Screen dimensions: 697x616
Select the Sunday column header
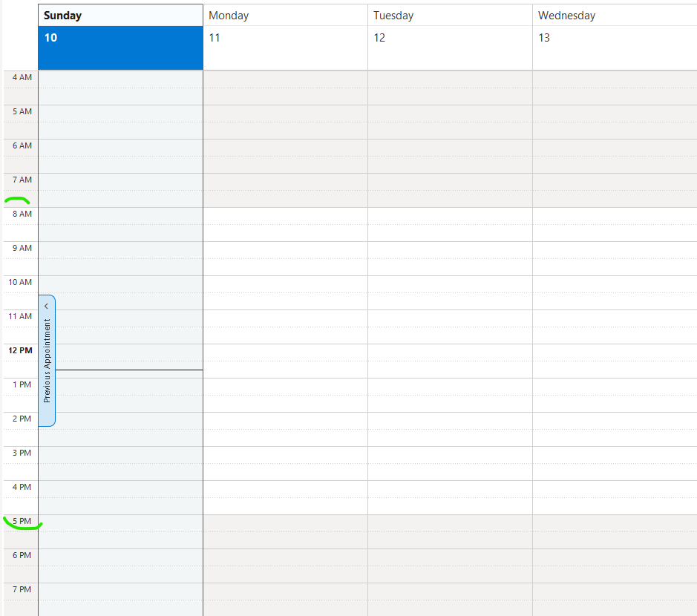120,16
